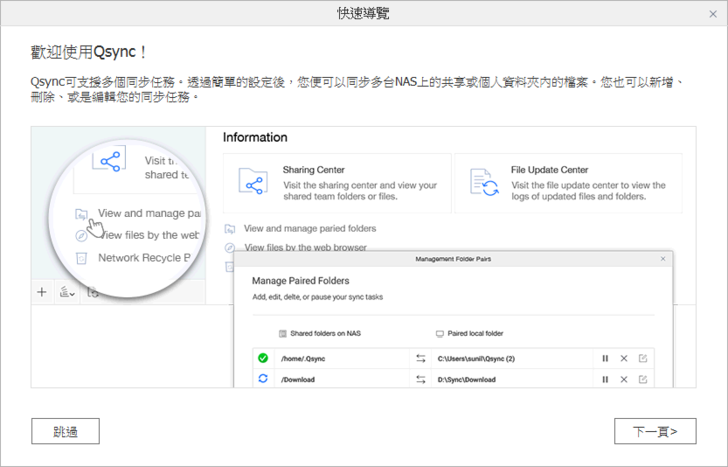The height and width of the screenshot is (467, 728).
Task: Click the plus add icon in bottom toolbar
Action: 42,292
